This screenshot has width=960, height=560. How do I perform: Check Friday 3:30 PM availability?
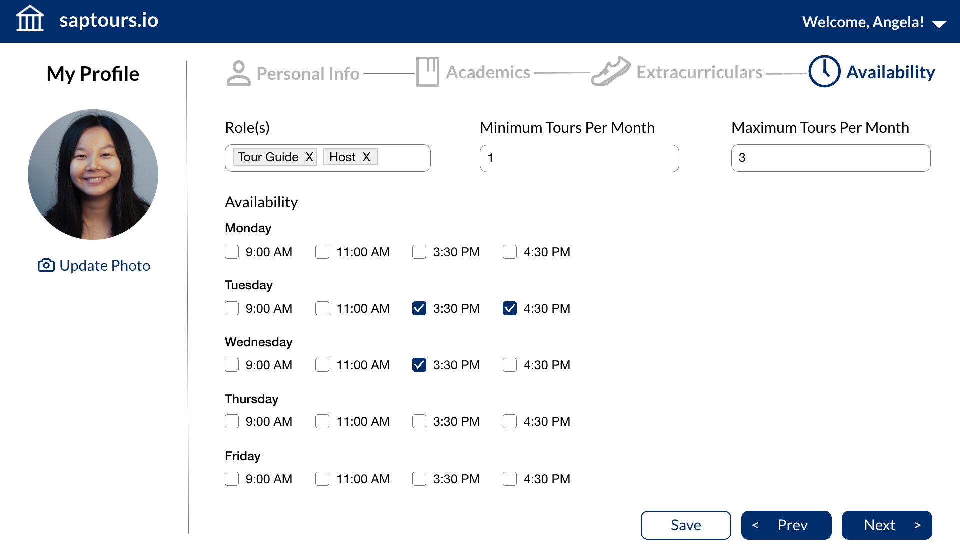[x=419, y=479]
